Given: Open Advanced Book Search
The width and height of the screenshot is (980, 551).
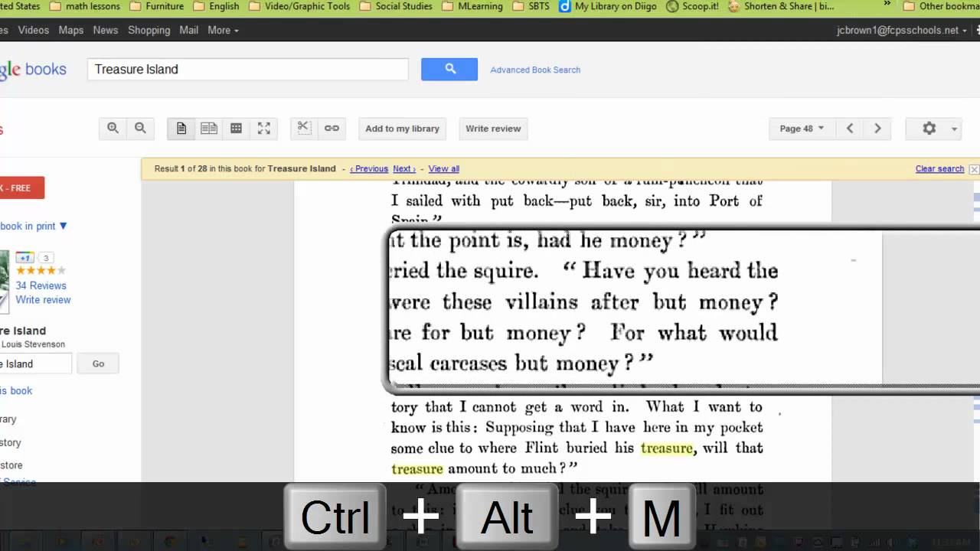Looking at the screenshot, I should pos(535,70).
